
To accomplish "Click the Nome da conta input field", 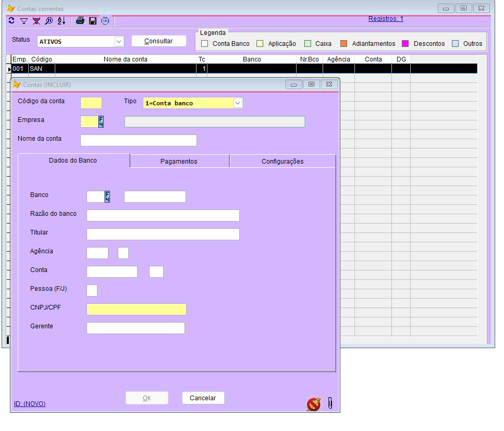I will (139, 141).
